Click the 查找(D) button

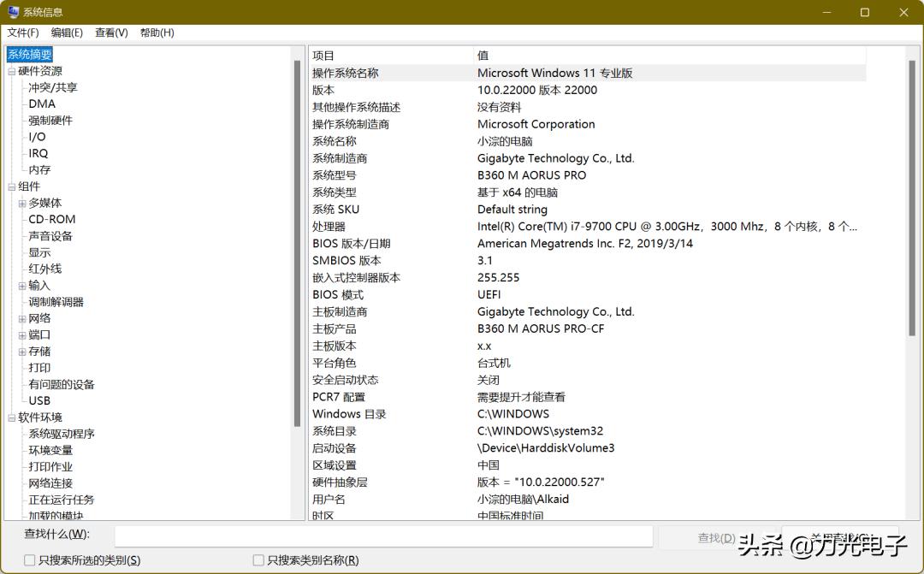tap(715, 536)
